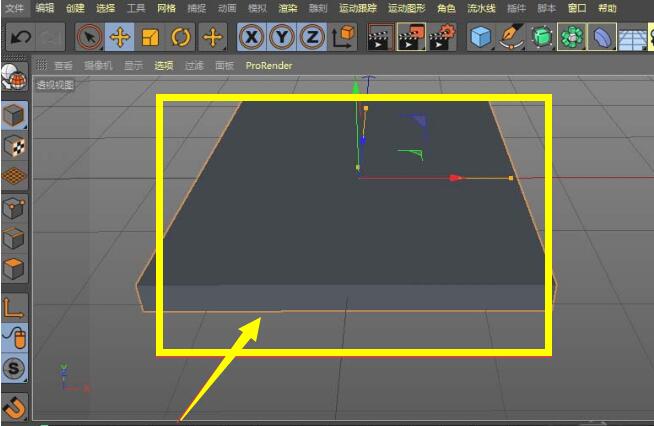This screenshot has width=654, height=426.
Task: Click the Make Editable icon in left sidebar
Action: point(14,78)
